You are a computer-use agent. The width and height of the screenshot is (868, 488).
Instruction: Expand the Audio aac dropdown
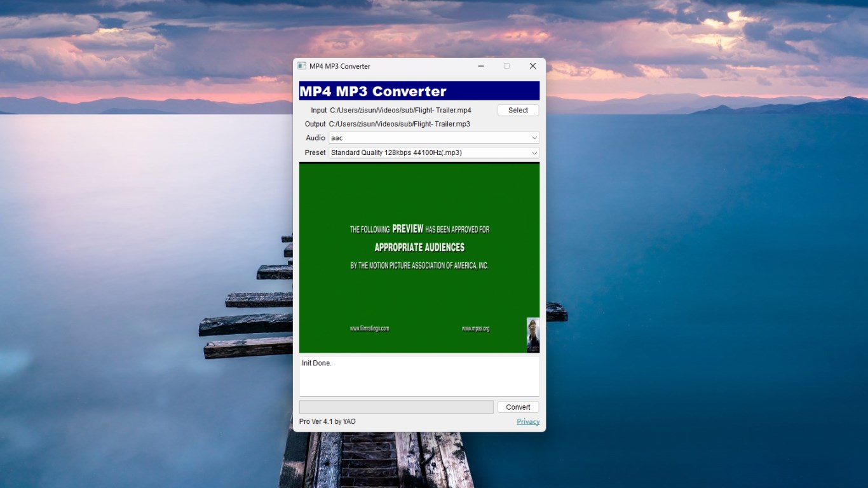click(434, 138)
